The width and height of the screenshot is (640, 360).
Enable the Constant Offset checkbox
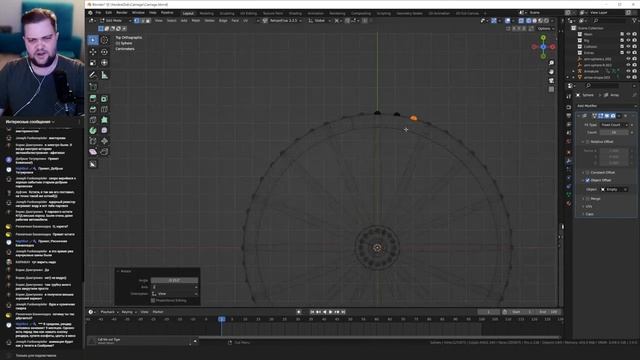(x=588, y=172)
